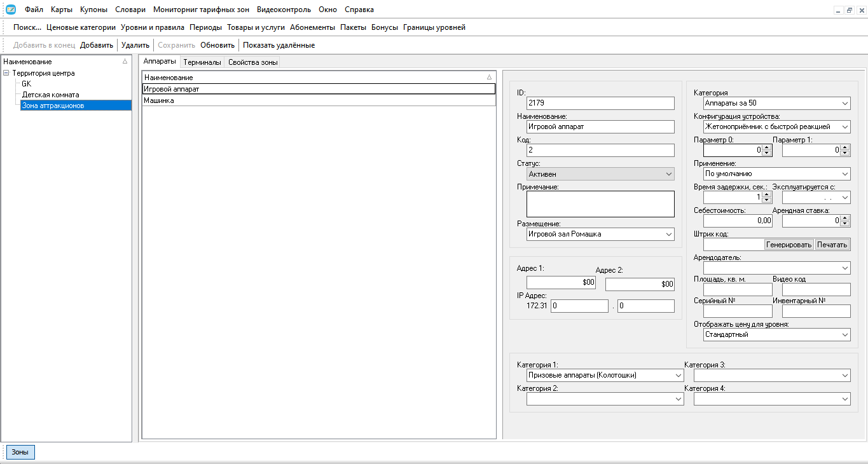
Task: Click the Наименование input field
Action: click(x=600, y=126)
